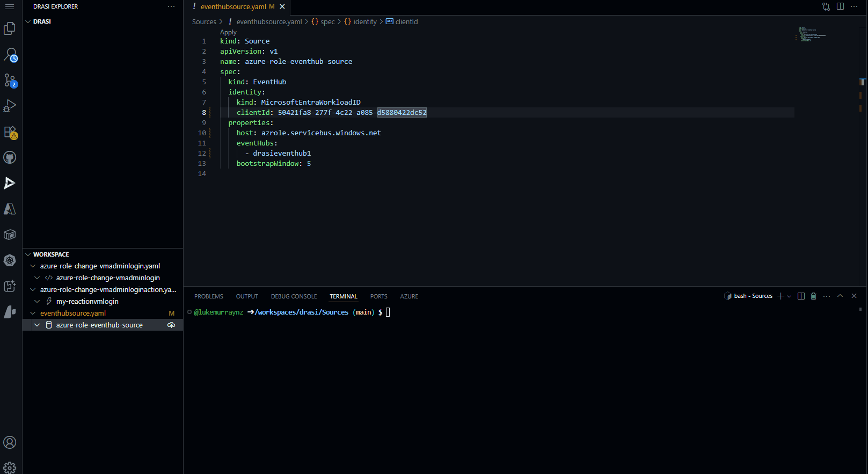Switch to the Output panel tab
The width and height of the screenshot is (868, 474).
click(247, 296)
